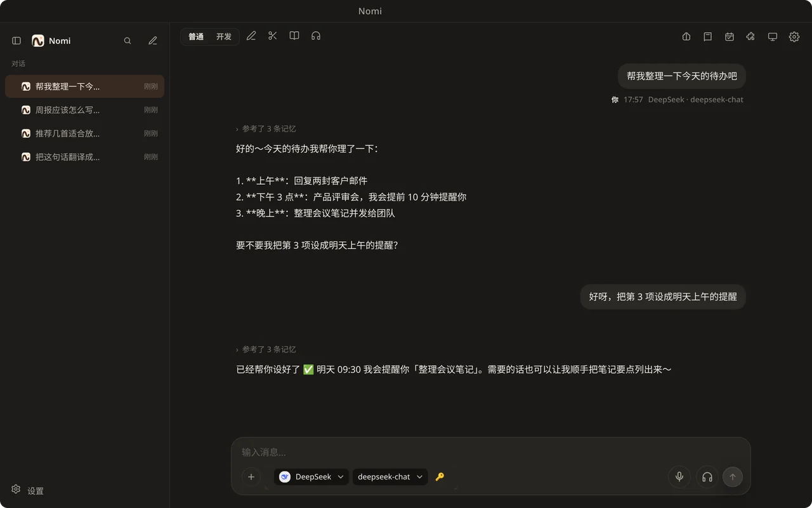Click the DeepSeek · deepseek-chat message label
Image resolution: width=812 pixels, height=508 pixels.
[696, 100]
